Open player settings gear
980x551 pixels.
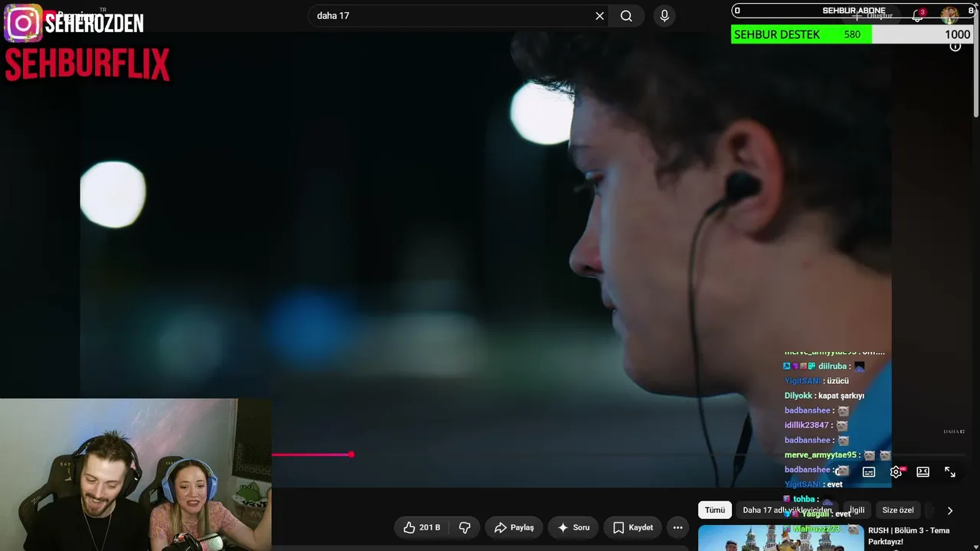click(896, 472)
